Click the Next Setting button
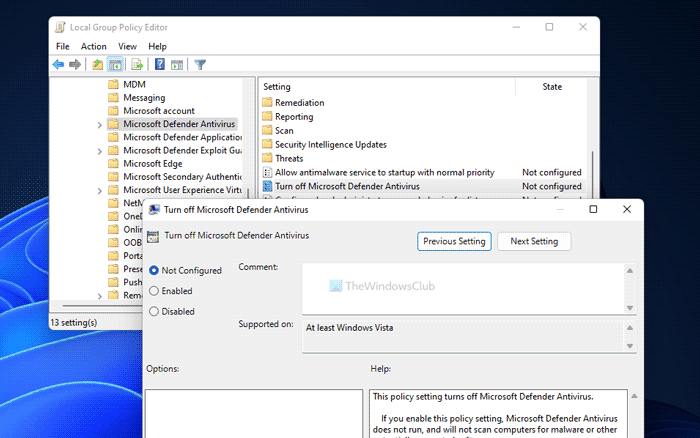Viewport: 700px width, 438px height. tap(533, 241)
